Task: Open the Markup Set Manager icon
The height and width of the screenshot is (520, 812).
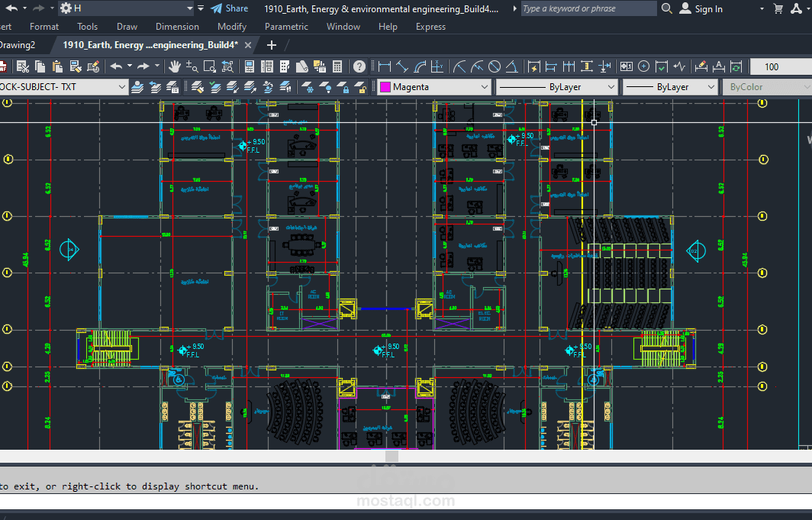Action: (320, 66)
